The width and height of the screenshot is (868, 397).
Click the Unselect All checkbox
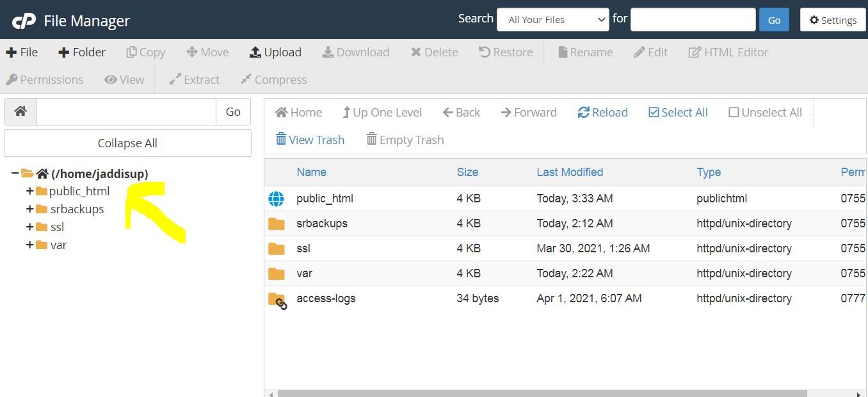[765, 113]
